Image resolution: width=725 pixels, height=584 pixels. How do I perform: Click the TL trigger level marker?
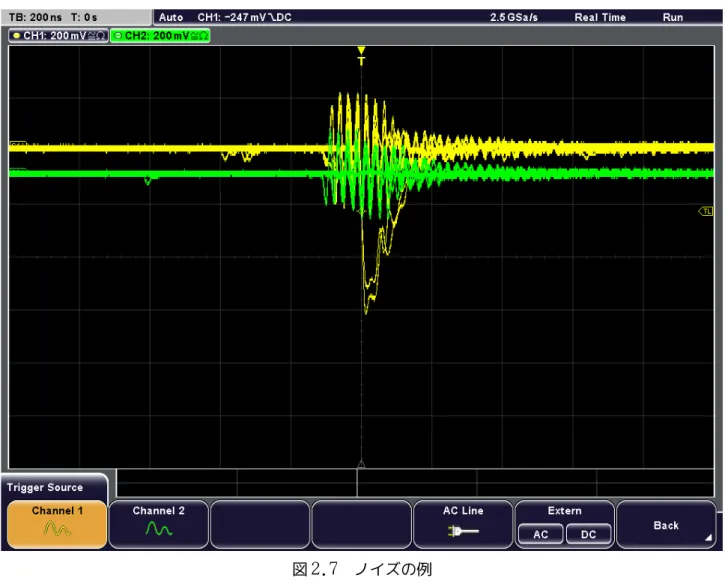coord(706,211)
